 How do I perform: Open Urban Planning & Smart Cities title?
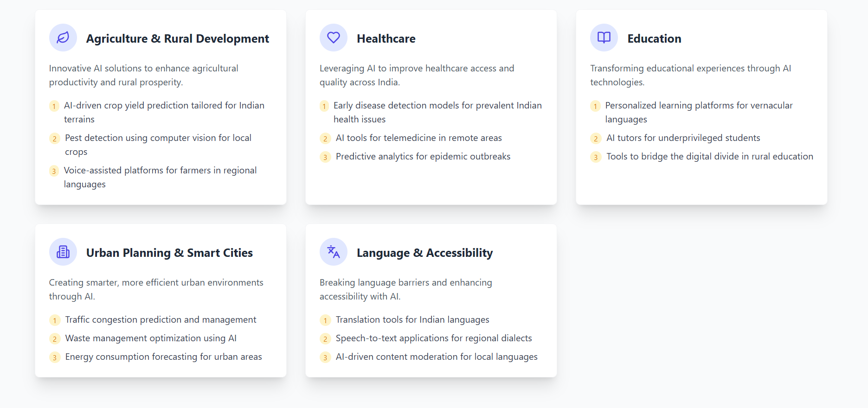pos(169,253)
